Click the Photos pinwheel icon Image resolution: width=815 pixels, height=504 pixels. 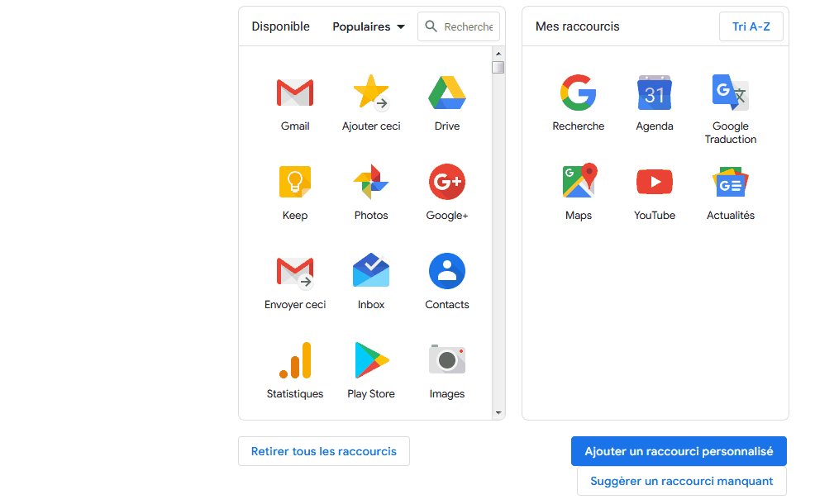coord(370,182)
